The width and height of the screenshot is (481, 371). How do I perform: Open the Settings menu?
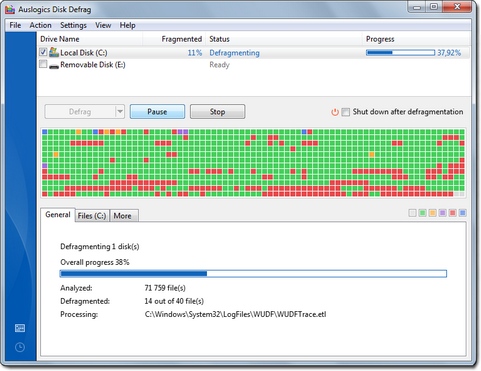pos(73,25)
